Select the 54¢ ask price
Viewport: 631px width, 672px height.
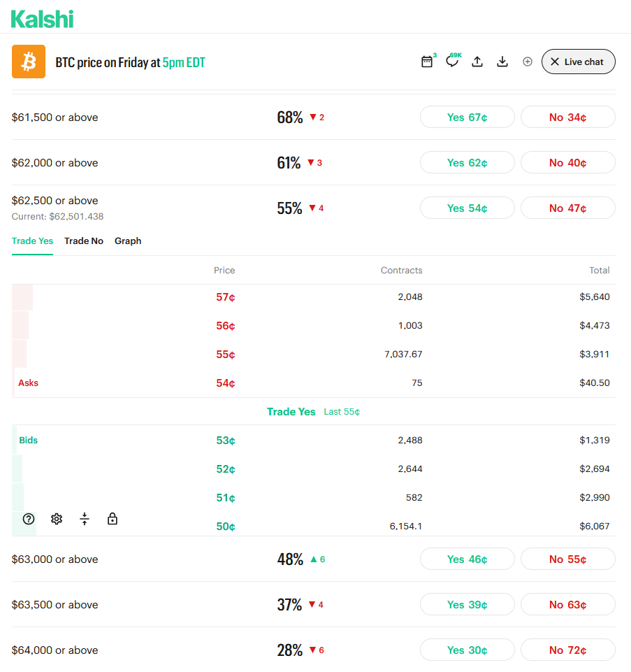click(225, 383)
